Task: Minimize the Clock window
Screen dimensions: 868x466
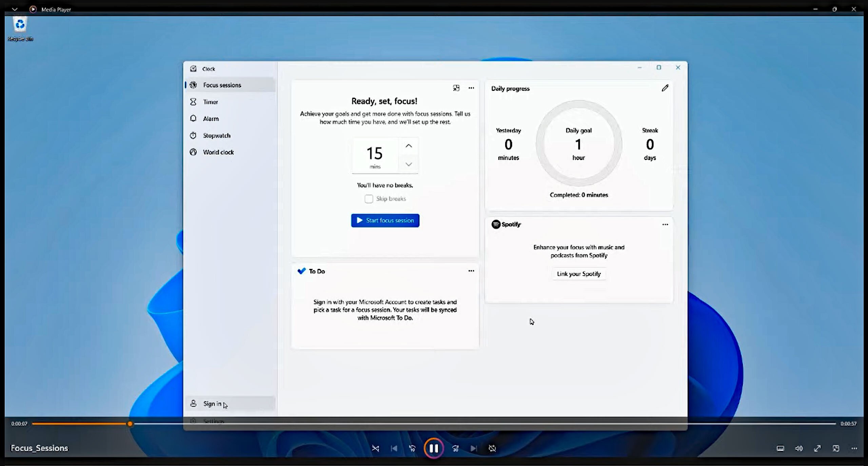Action: pos(639,67)
